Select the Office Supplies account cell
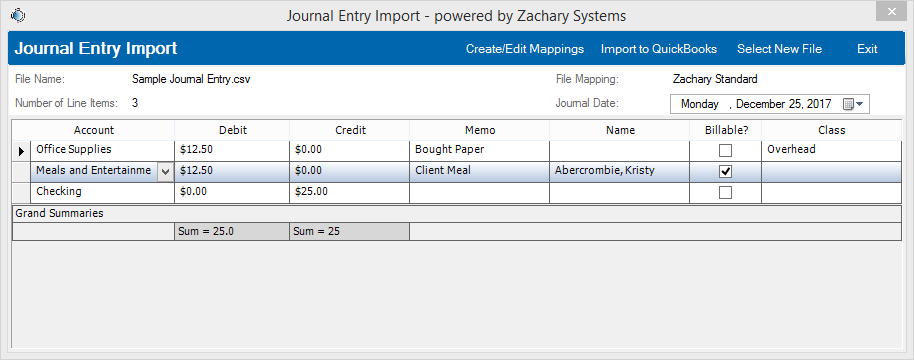Screen dimensions: 914x360 coord(103,150)
